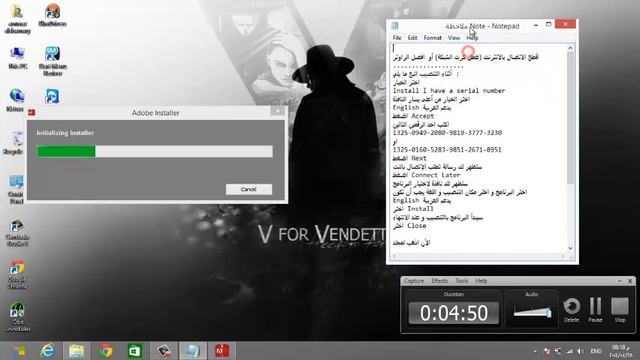The image size is (640, 360).
Task: Click serial number 1325-0949-2080-9819-3777-3230 in Notepad
Action: coord(447,133)
